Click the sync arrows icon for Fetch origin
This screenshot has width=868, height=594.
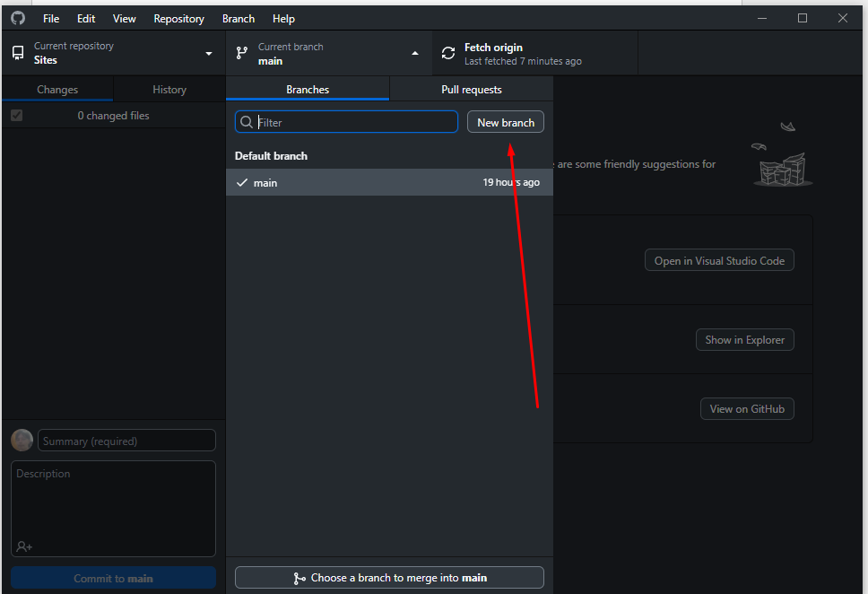pos(448,53)
